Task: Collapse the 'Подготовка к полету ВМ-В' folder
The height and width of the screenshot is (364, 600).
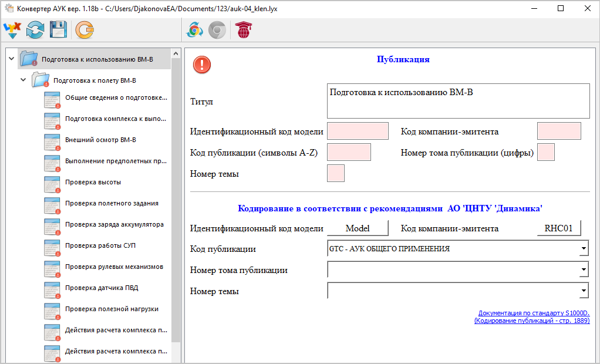Action: click(x=23, y=79)
